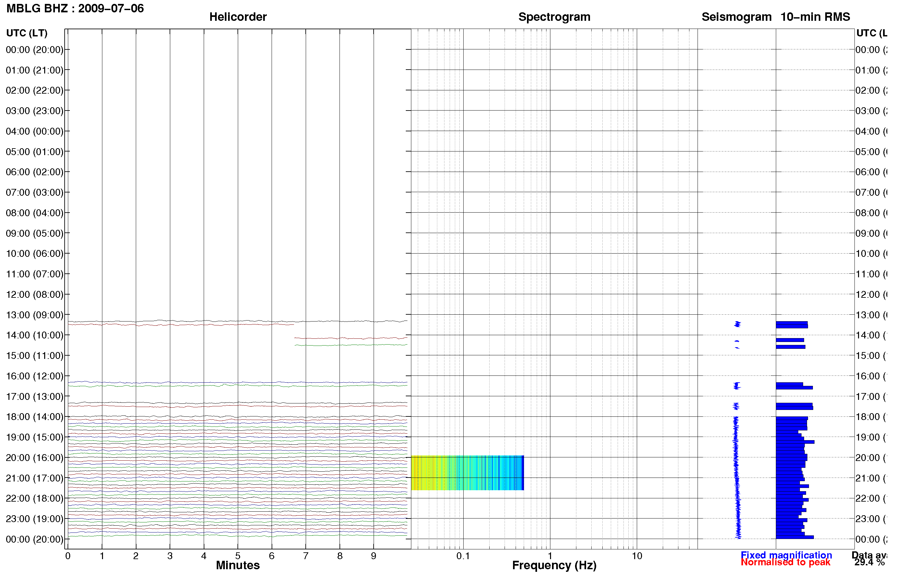Click the left '21:00 (17:00)' time label

tap(34, 478)
